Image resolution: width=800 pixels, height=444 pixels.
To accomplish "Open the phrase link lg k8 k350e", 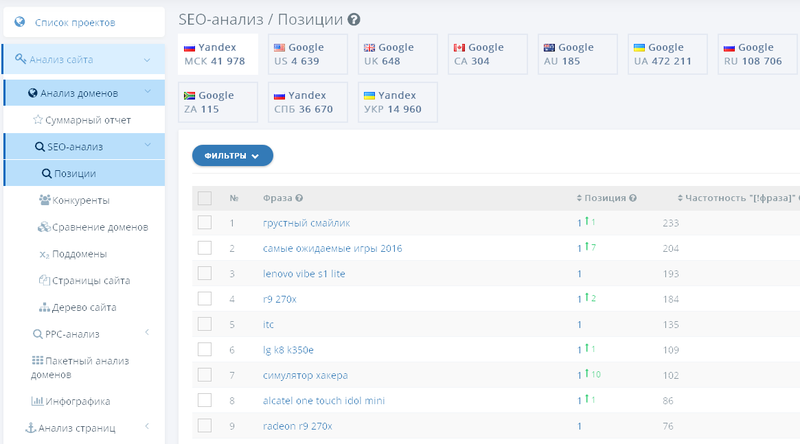I will pyautogui.click(x=288, y=350).
